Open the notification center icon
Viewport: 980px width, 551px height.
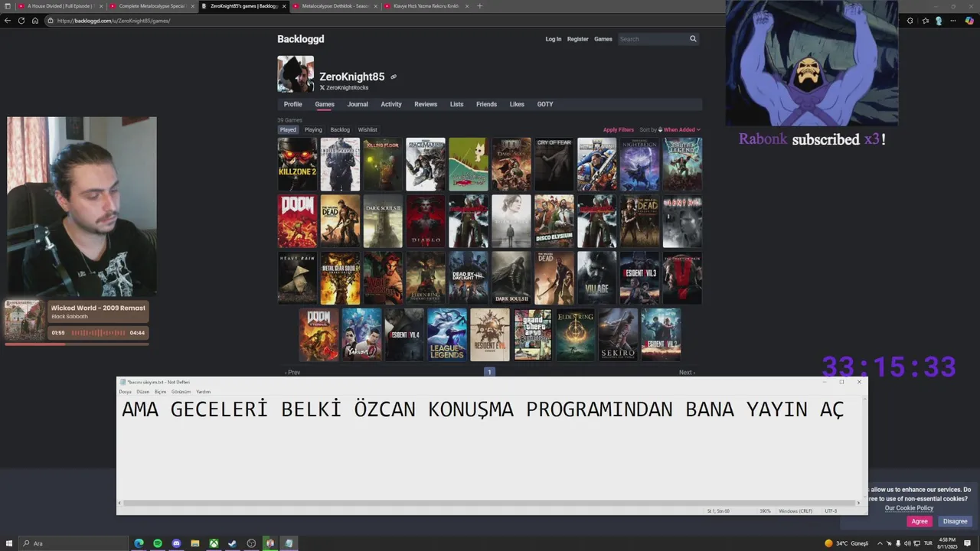967,543
